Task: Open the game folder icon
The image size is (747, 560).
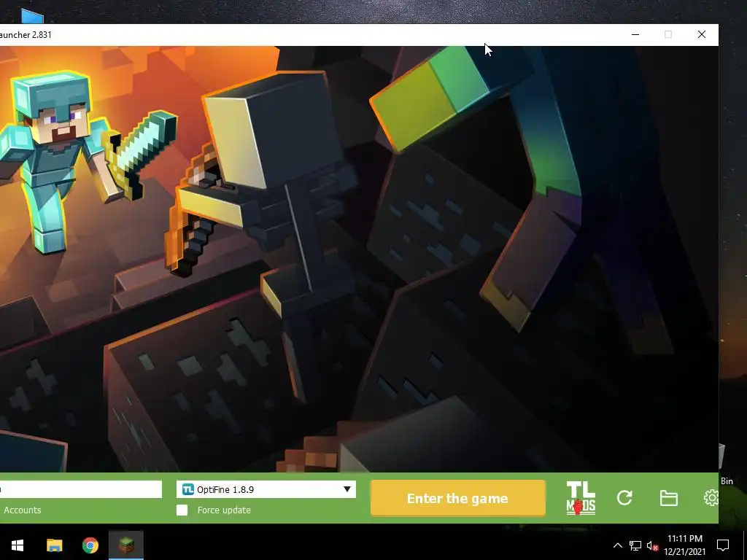Action: pyautogui.click(x=668, y=498)
